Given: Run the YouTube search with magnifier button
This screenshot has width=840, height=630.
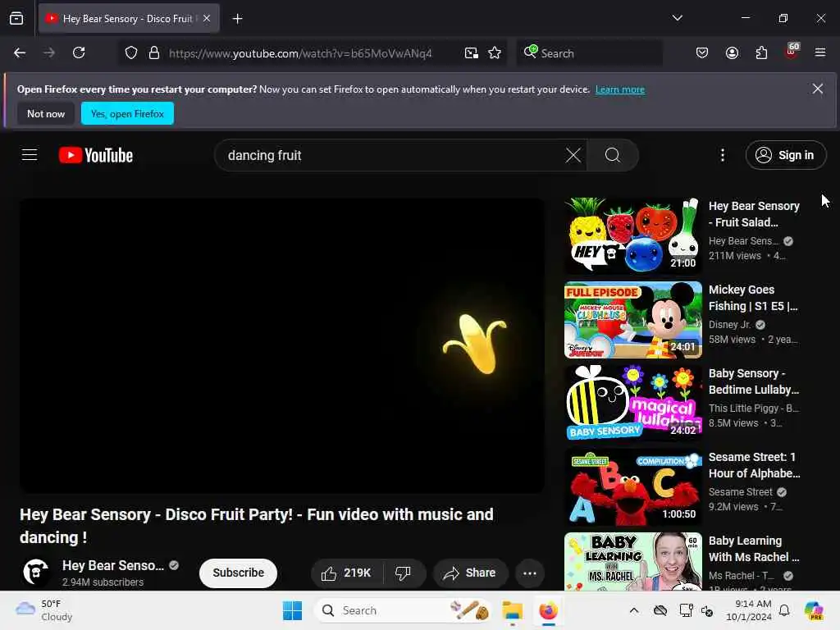Looking at the screenshot, I should (613, 155).
